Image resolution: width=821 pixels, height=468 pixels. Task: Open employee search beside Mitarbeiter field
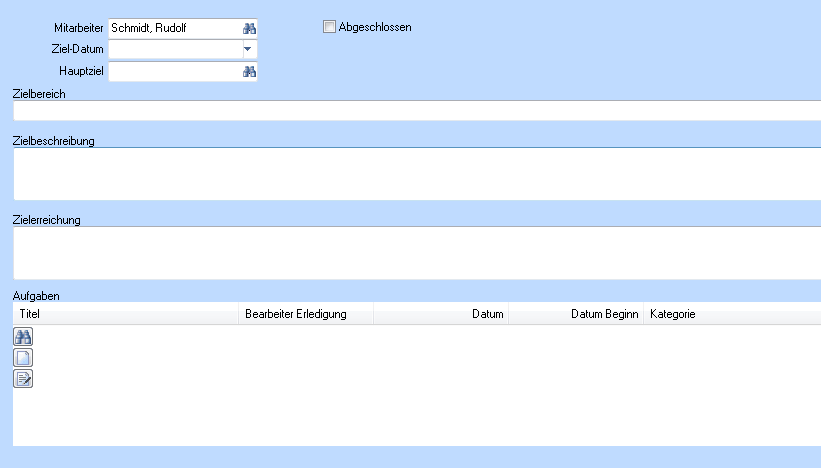click(249, 28)
